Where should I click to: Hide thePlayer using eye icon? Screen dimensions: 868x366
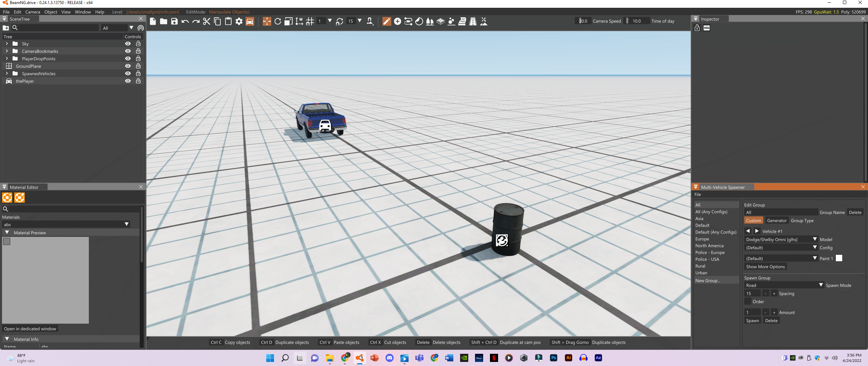point(128,81)
